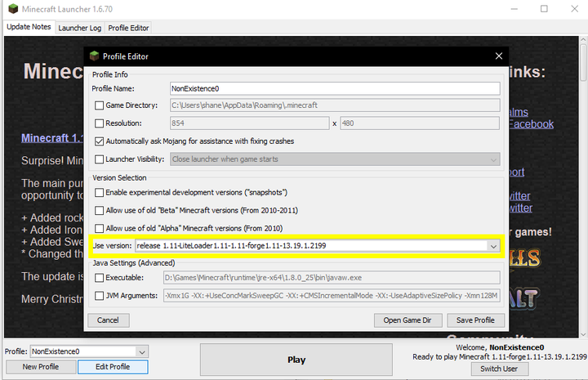Open the Minecraft 1.11 update notes link
This screenshot has height=380, width=588.
pos(52,138)
